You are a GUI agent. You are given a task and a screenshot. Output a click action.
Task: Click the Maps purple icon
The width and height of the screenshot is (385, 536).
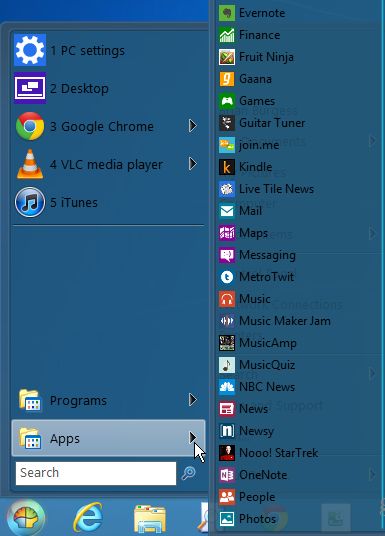point(227,233)
